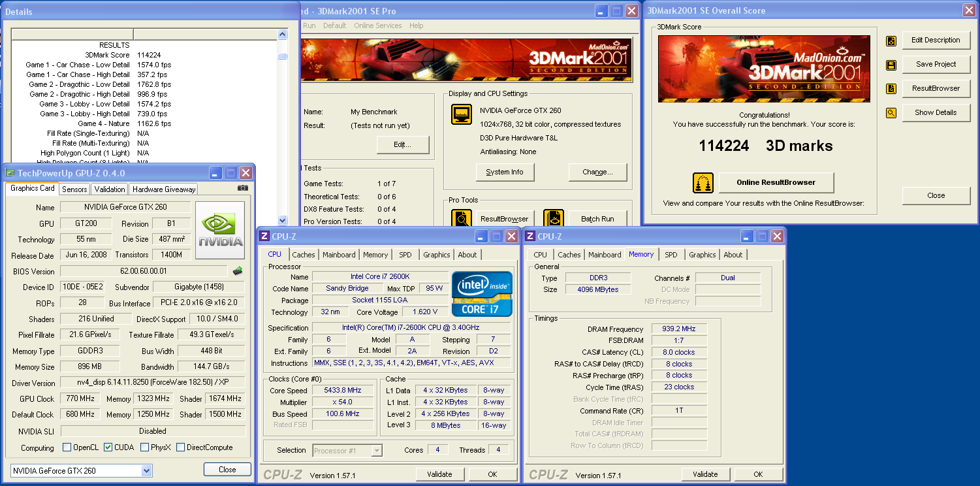This screenshot has width=980, height=486.
Task: Open the Caches tab in left CPU-Z window
Action: [x=304, y=255]
